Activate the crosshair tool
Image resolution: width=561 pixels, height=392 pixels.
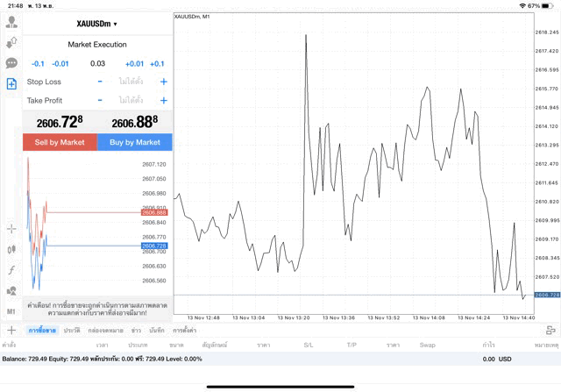click(11, 229)
